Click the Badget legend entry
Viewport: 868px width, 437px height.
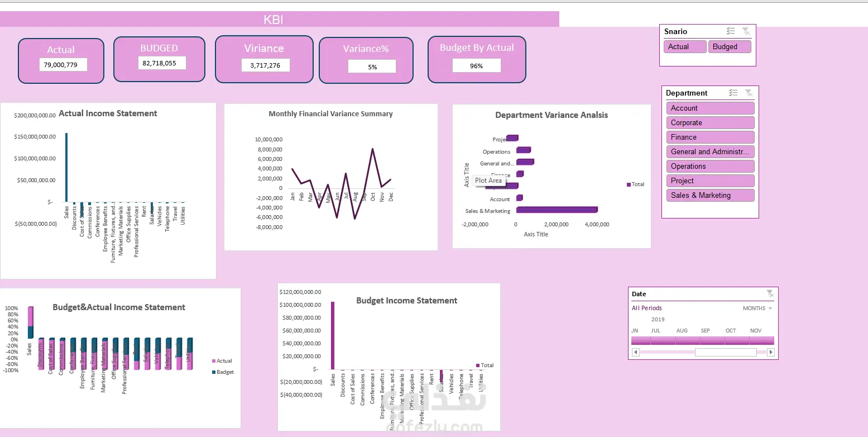pos(223,372)
